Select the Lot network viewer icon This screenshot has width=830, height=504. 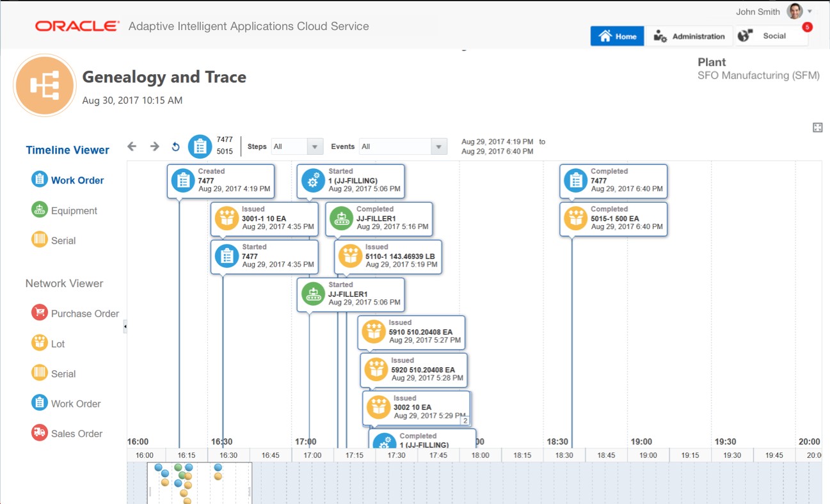40,343
